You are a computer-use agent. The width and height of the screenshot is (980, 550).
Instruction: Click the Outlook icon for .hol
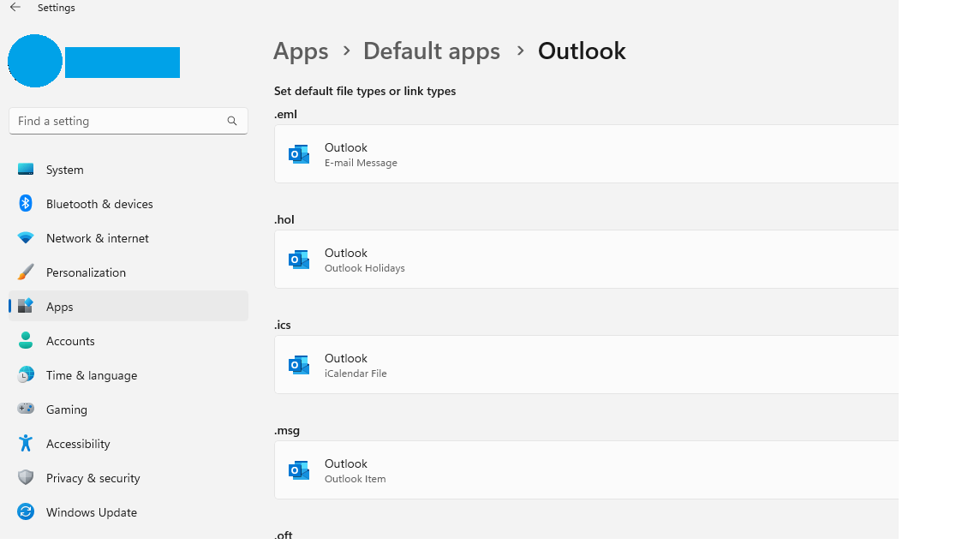[299, 260]
